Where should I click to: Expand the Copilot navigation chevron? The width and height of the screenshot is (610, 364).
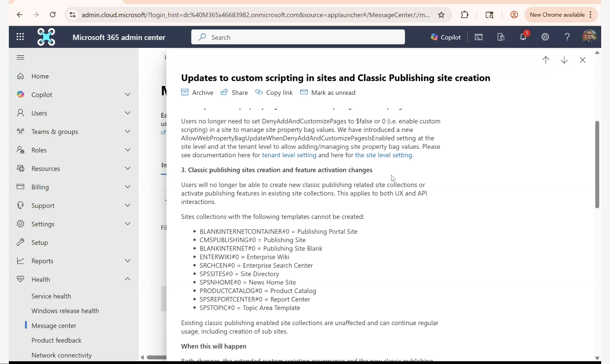(128, 94)
